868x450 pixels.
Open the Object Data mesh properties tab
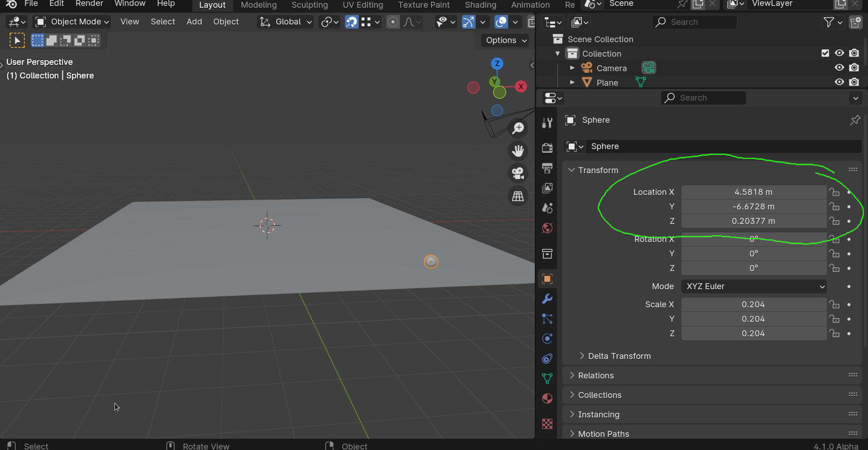tap(547, 378)
